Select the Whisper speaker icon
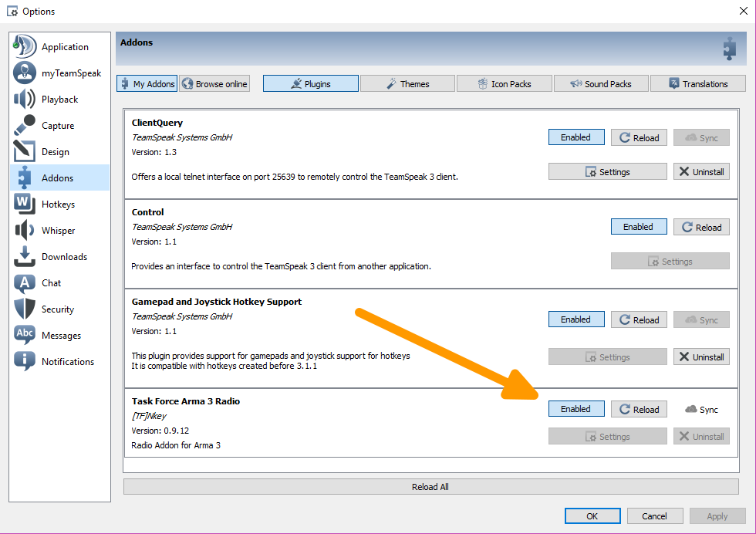756x534 pixels. 24,230
